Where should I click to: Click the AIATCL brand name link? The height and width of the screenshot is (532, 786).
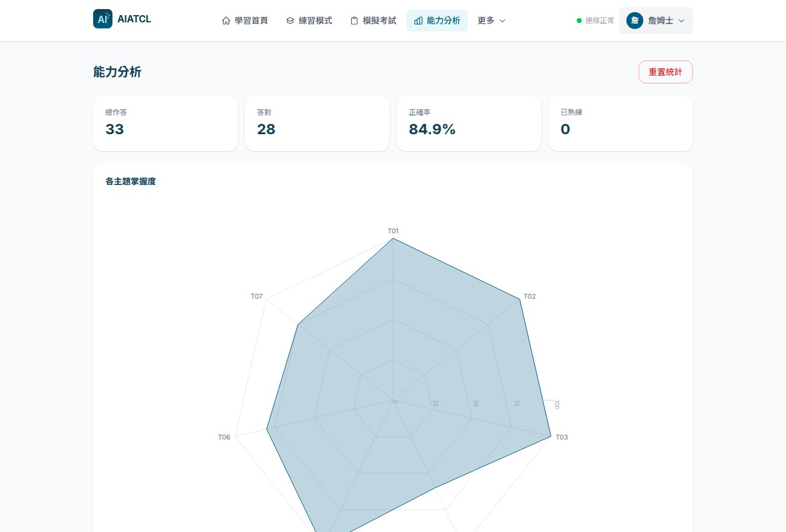[x=134, y=19]
